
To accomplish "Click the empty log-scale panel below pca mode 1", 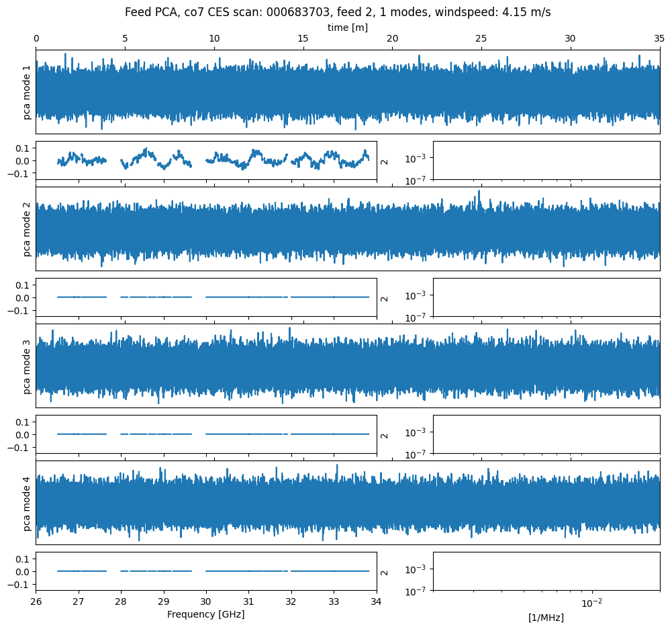I will click(546, 160).
